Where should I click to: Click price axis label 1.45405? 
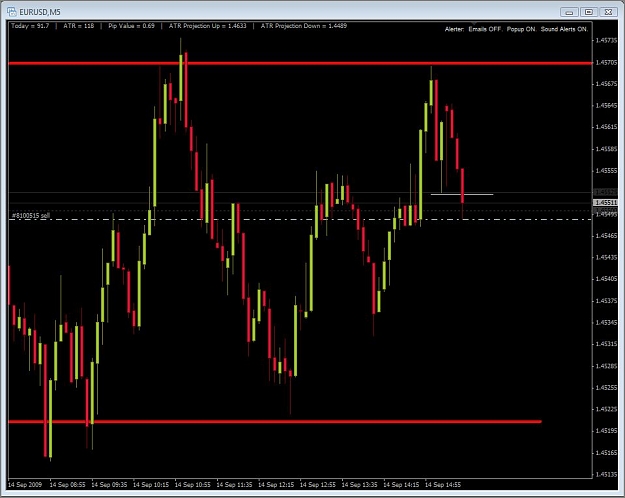tap(606, 279)
